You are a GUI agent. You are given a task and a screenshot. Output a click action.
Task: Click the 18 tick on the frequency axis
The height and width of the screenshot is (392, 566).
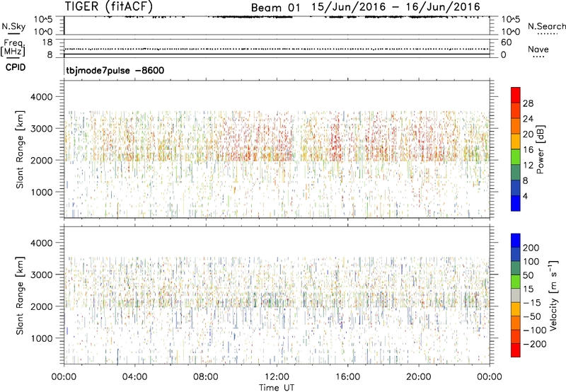[47, 42]
